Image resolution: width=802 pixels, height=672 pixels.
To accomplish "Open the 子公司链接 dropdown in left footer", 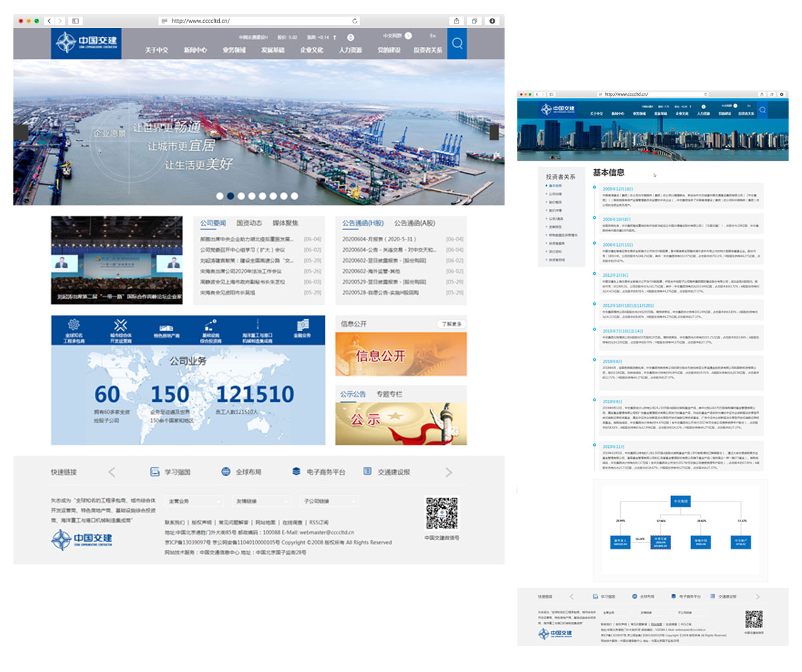I will 329,501.
